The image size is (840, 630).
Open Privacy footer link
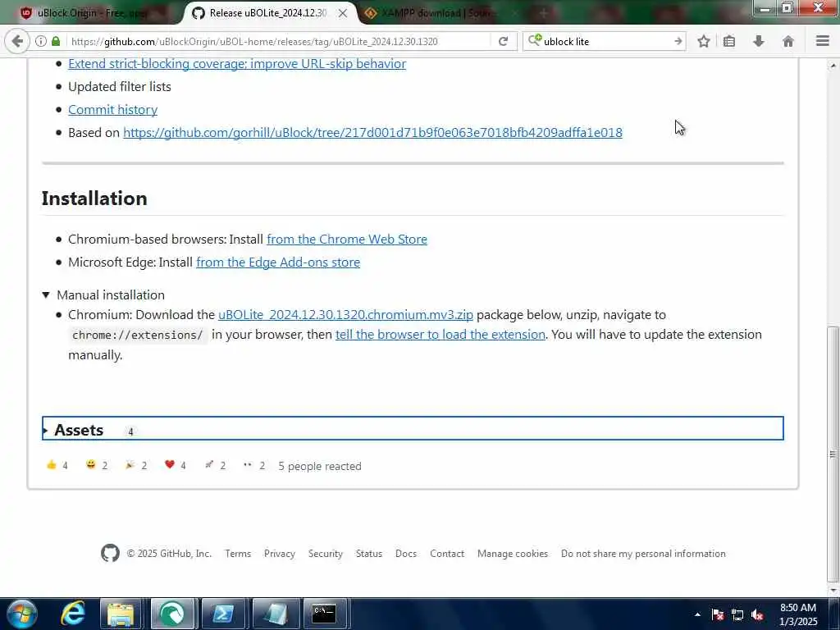click(x=280, y=554)
